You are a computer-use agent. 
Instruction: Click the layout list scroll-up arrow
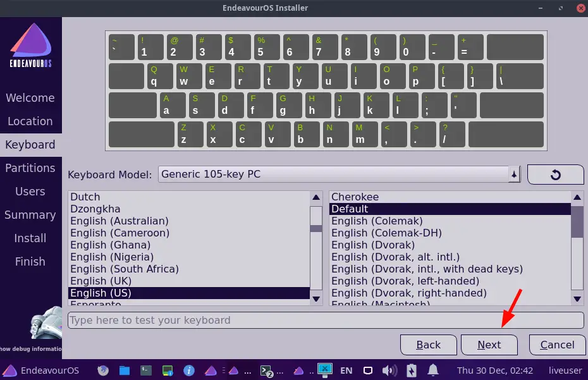click(x=316, y=197)
